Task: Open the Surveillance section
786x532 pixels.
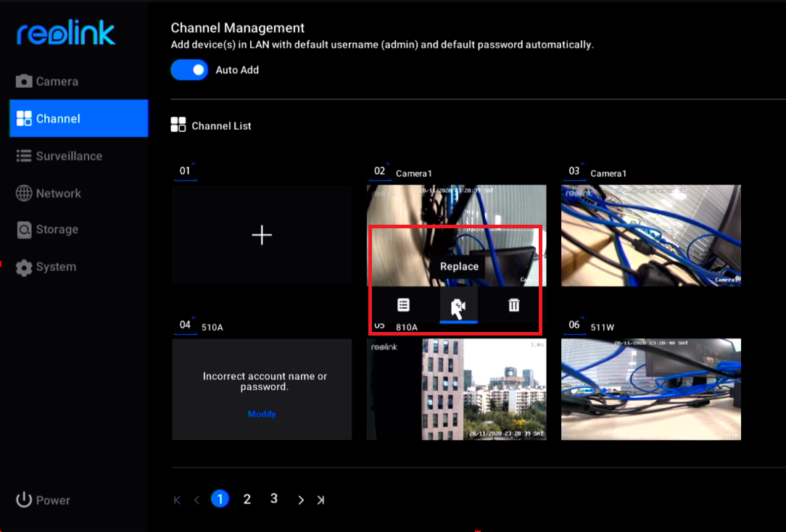Action: coord(59,156)
